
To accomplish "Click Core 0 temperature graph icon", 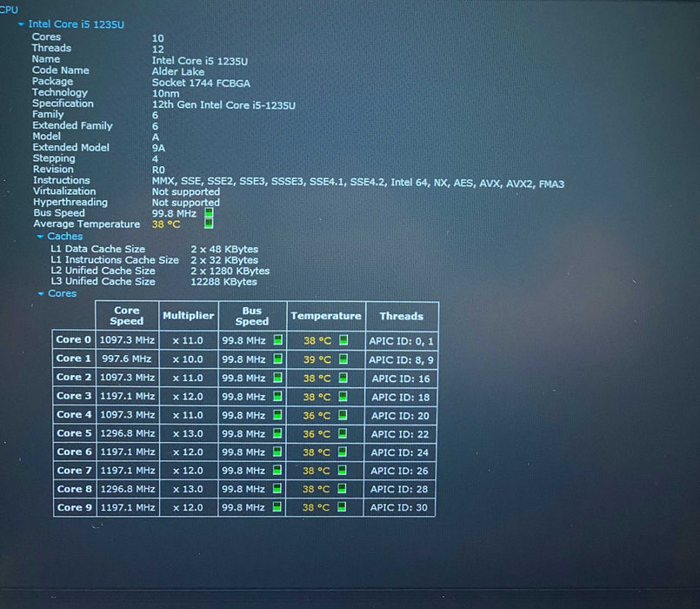I will [343, 339].
